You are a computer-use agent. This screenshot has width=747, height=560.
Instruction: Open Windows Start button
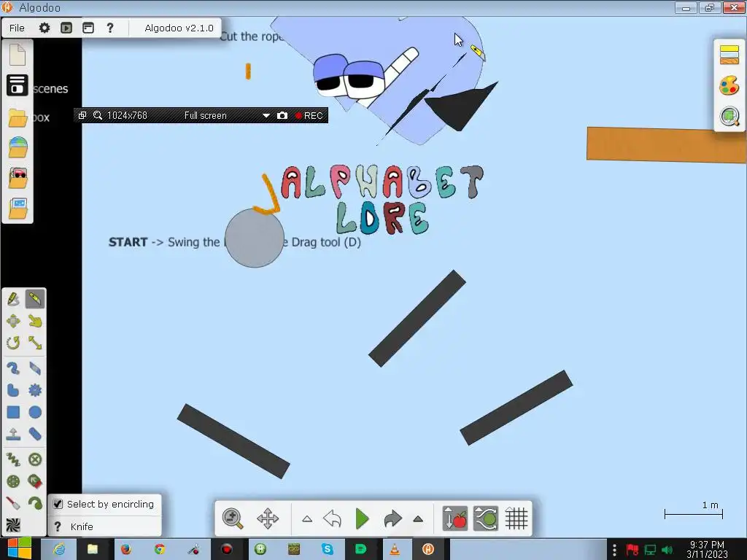[x=19, y=548]
